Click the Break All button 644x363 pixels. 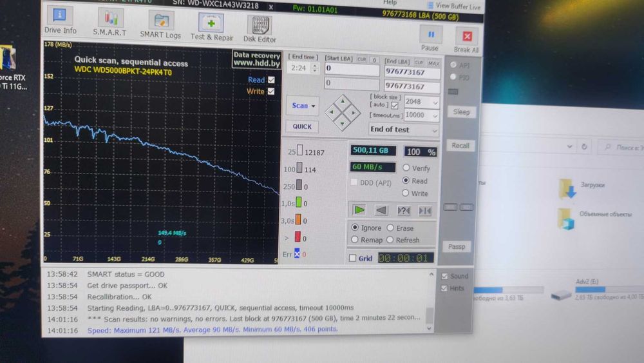[466, 41]
